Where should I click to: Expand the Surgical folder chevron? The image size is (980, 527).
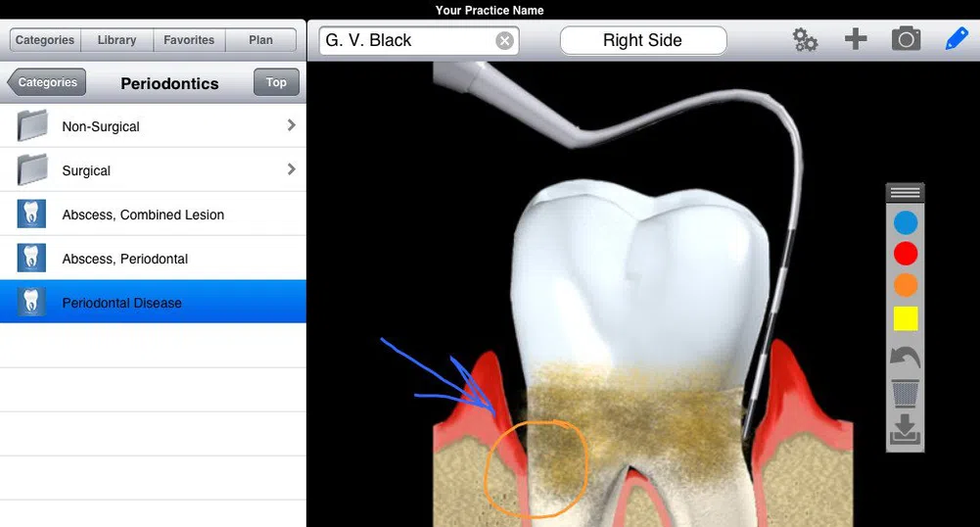click(291, 169)
